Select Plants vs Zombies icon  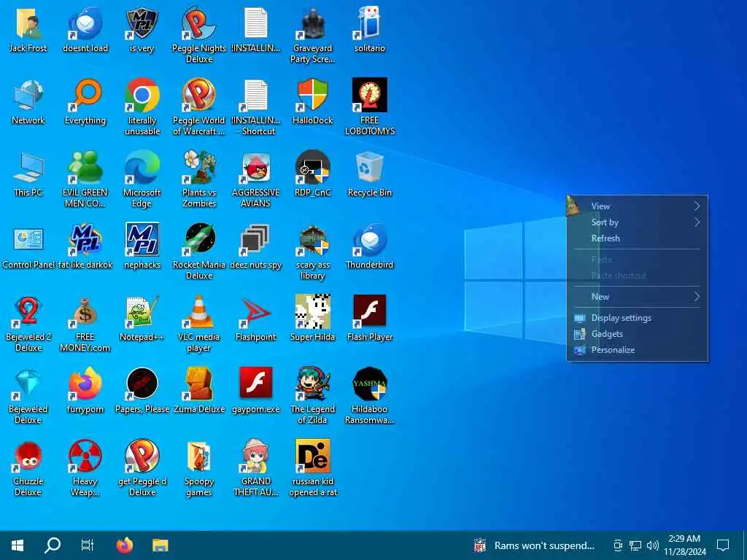199,168
